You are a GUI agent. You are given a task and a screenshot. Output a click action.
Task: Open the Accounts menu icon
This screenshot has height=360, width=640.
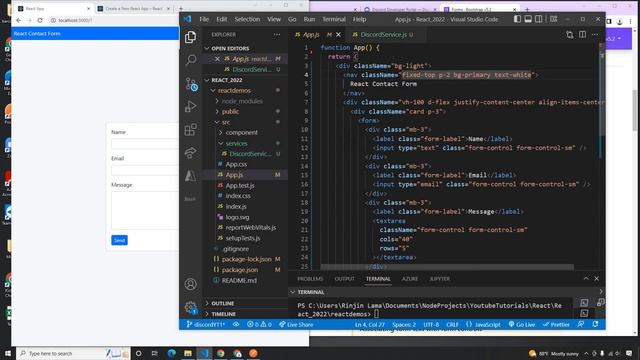tap(191, 284)
